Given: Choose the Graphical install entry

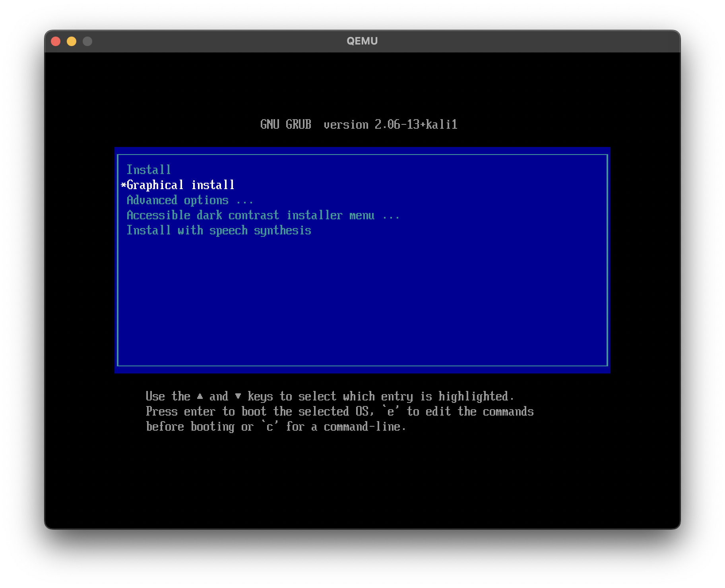Looking at the screenshot, I should 362,185.
